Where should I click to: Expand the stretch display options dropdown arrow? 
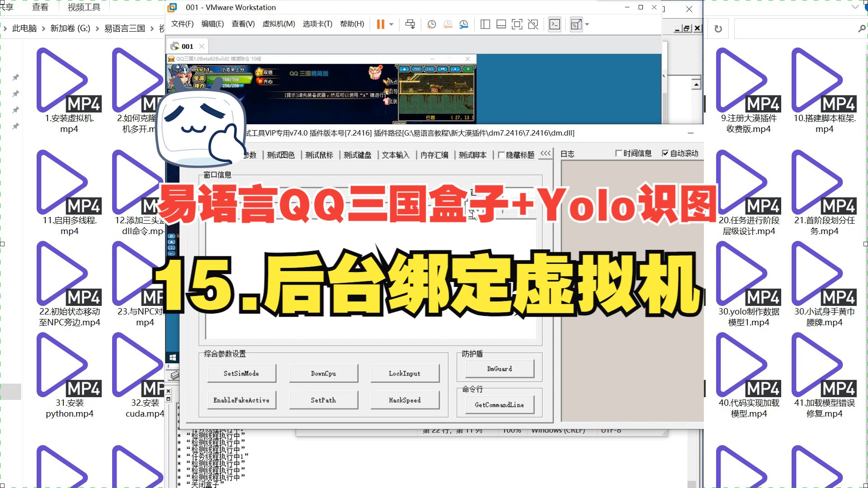pyautogui.click(x=587, y=24)
